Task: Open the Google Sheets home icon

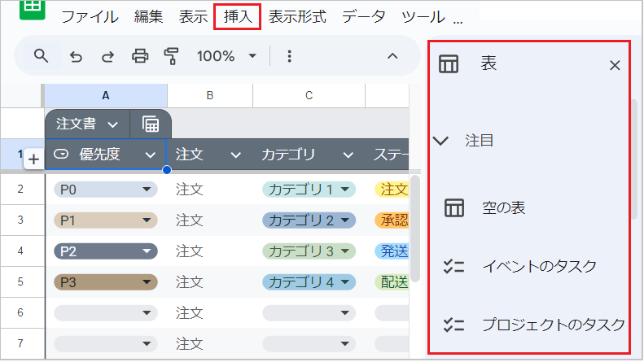Action: coord(32,9)
